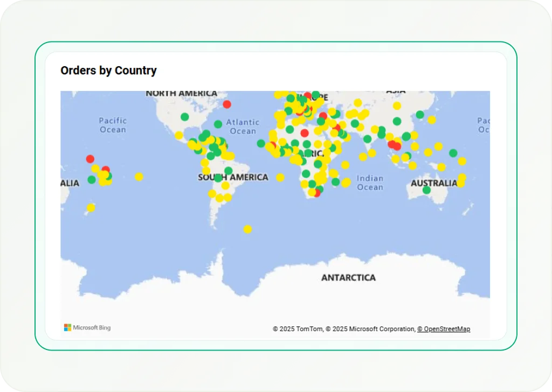Select the southernmost yellow dot in Pacific
The image size is (552, 392).
tap(91, 208)
